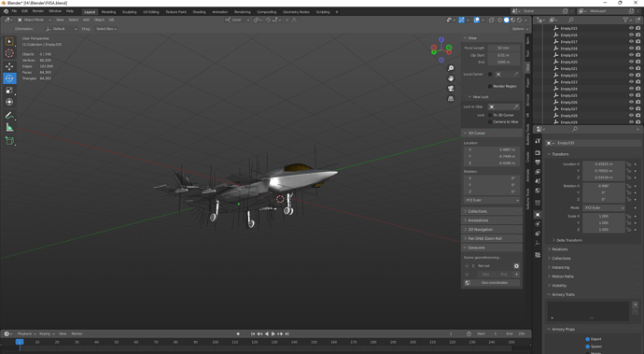Image resolution: width=644 pixels, height=354 pixels.
Task: Open the Object Mode dropdown
Action: click(35, 20)
